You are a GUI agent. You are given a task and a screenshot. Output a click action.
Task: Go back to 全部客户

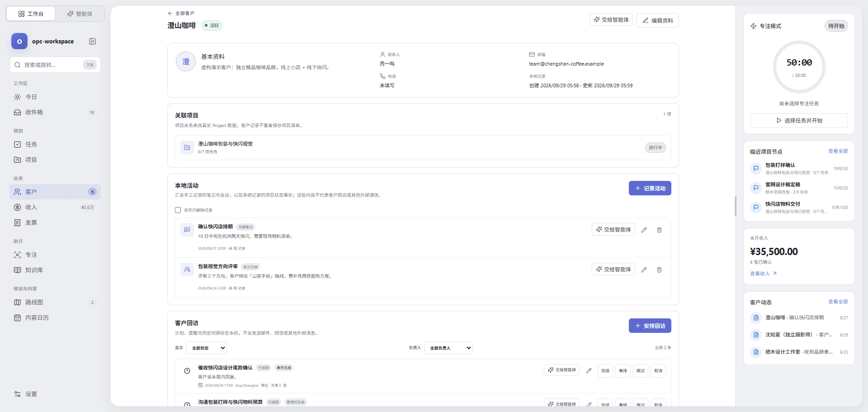(181, 13)
